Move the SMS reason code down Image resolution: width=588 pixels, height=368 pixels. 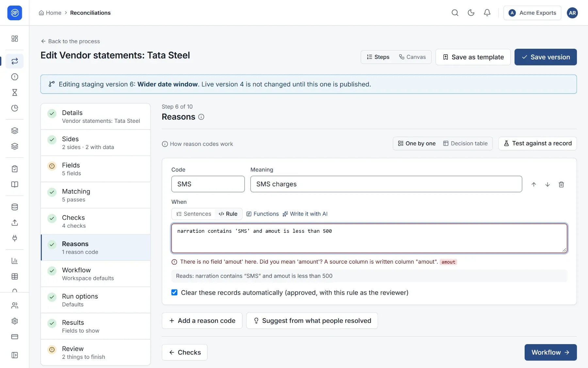547,184
